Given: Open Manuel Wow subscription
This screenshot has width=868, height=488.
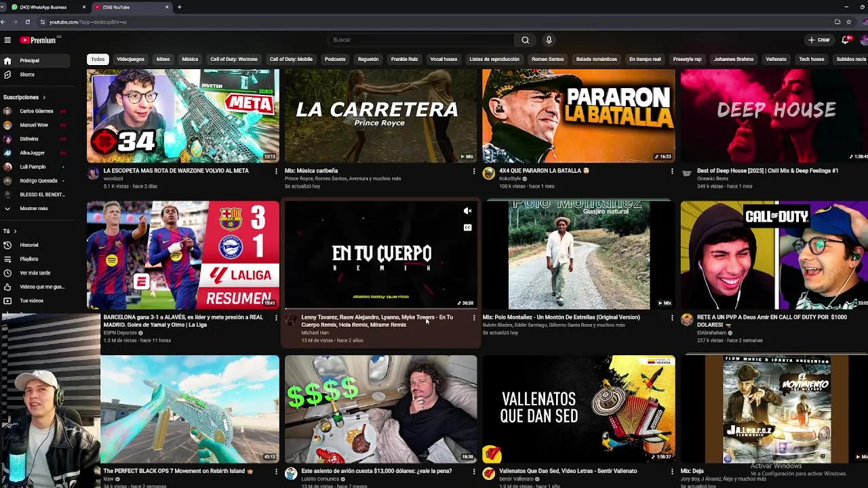Looking at the screenshot, I should [x=35, y=125].
